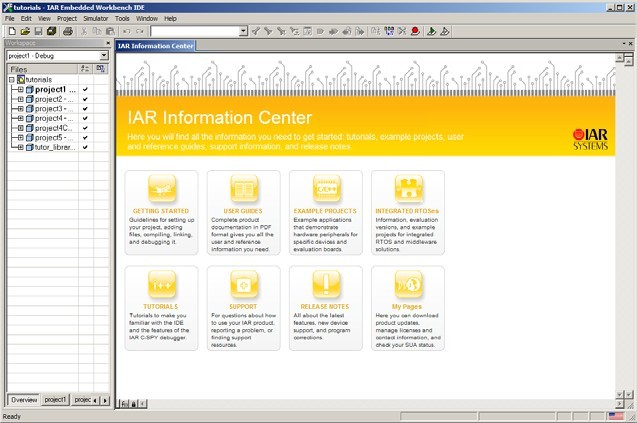This screenshot has width=637, height=423.
Task: Toggle the check mark in project3 row
Action: click(x=85, y=109)
